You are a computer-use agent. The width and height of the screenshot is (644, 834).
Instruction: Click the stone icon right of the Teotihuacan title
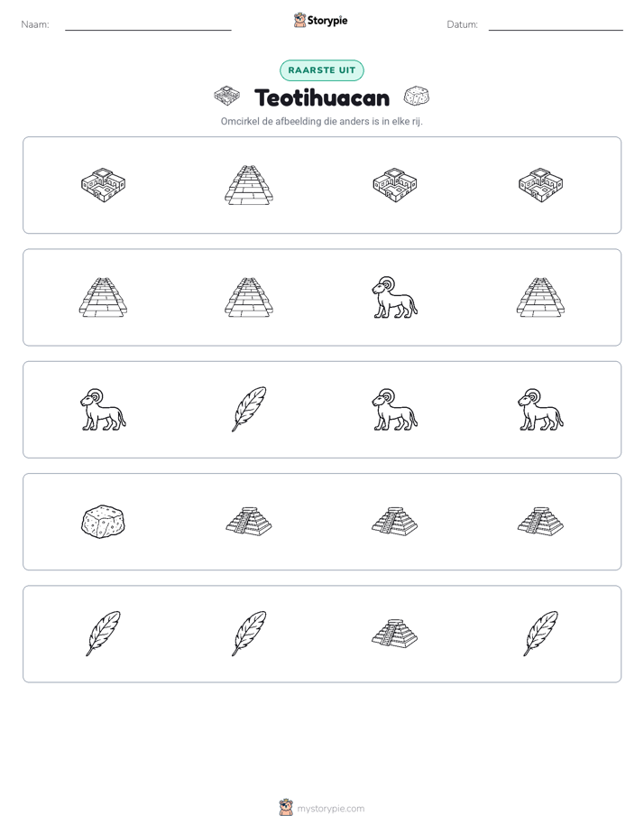(417, 97)
